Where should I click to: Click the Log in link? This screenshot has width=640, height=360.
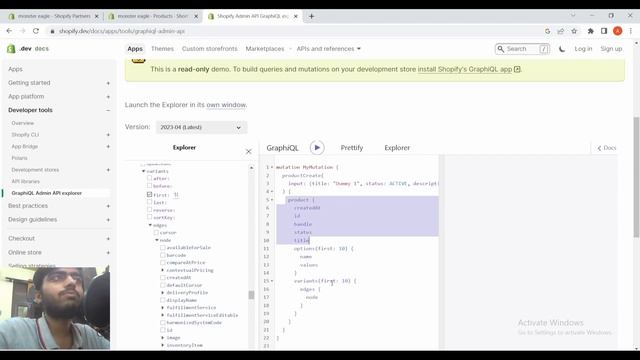tap(583, 49)
